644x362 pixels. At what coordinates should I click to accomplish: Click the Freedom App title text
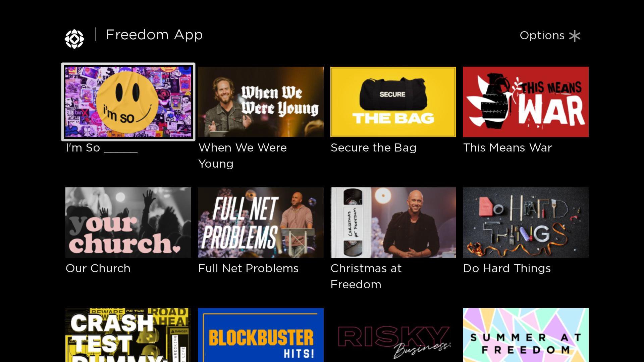coord(154,35)
